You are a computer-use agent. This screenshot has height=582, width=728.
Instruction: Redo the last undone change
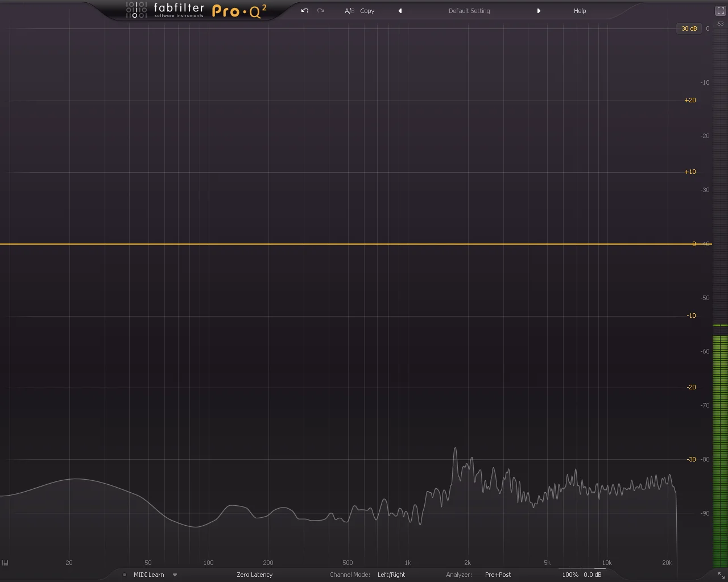pos(321,11)
